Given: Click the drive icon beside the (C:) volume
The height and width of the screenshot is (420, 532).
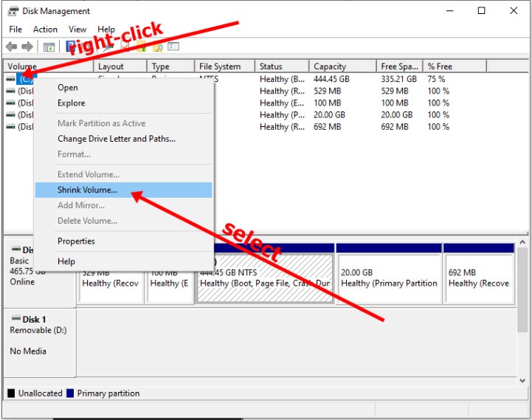Looking at the screenshot, I should [x=11, y=79].
